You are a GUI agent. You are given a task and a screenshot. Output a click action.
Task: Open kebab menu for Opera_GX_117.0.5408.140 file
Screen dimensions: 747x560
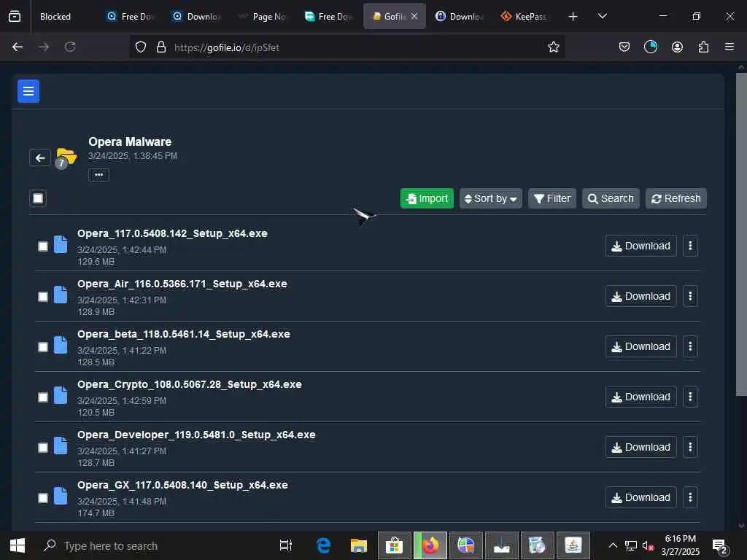point(690,497)
